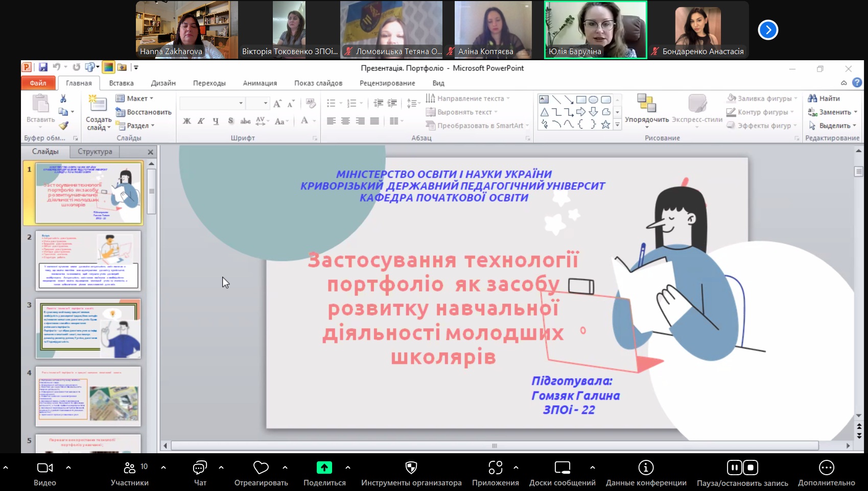Screen dimensions: 868x491
Task: Toggle italic formatting (К)
Action: (x=201, y=121)
